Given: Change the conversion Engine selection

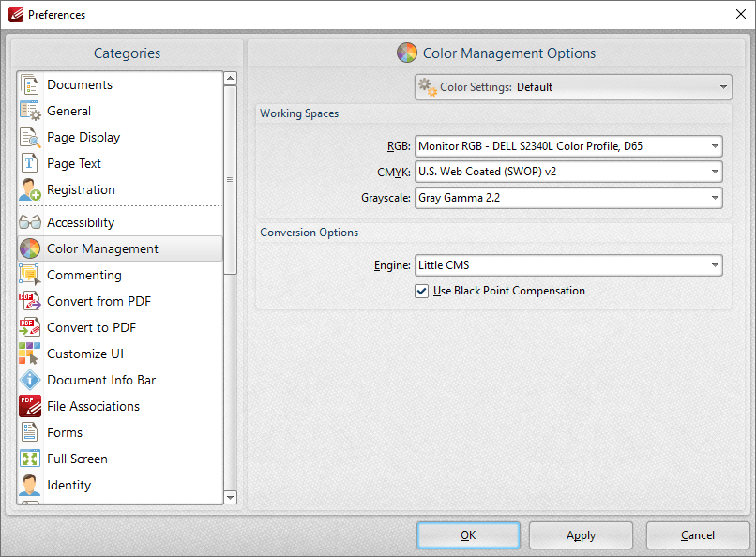Looking at the screenshot, I should 714,264.
